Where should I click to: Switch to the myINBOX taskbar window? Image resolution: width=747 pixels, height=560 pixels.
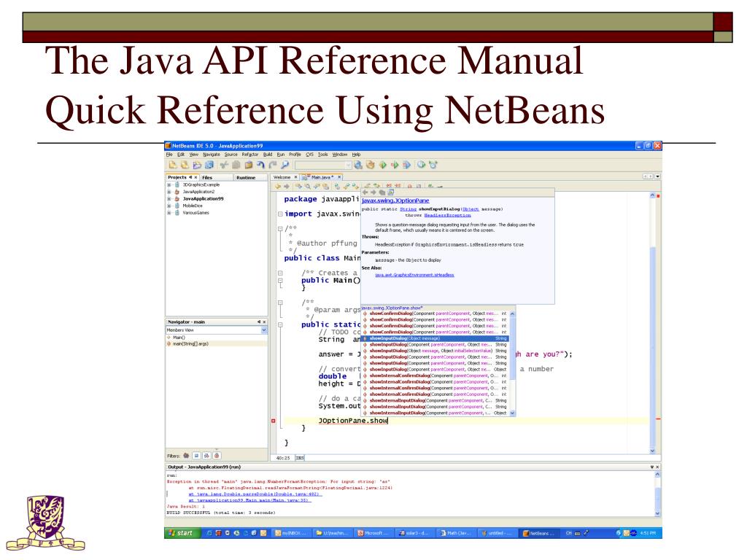pyautogui.click(x=293, y=533)
